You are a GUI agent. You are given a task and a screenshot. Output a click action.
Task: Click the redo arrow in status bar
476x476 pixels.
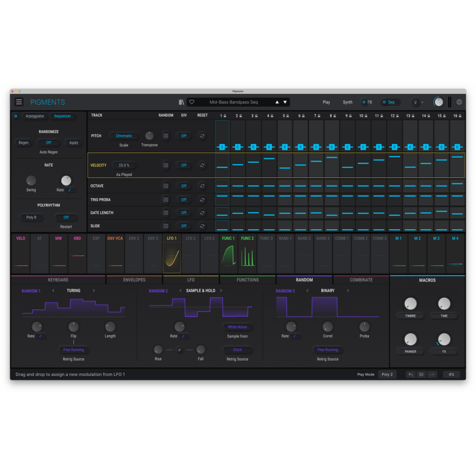pos(432,375)
